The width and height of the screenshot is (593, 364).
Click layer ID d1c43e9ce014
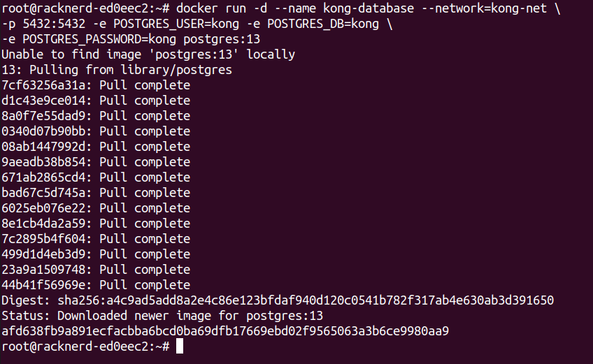47,101
